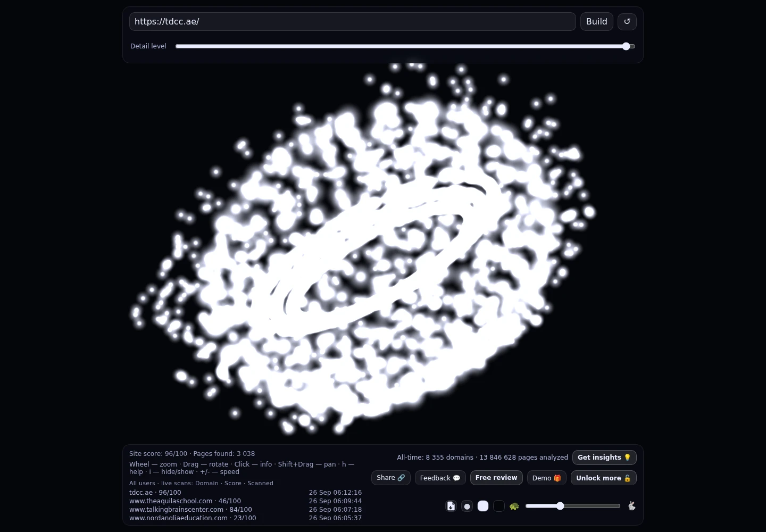Open the Feedback button
Screen dimensions: 766x532
(x=440, y=478)
